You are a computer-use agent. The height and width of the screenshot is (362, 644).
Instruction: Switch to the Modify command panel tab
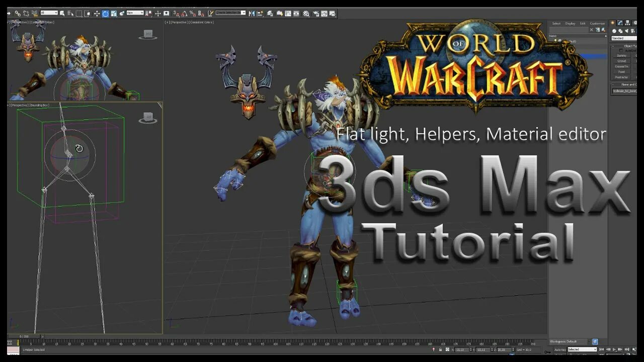(620, 23)
